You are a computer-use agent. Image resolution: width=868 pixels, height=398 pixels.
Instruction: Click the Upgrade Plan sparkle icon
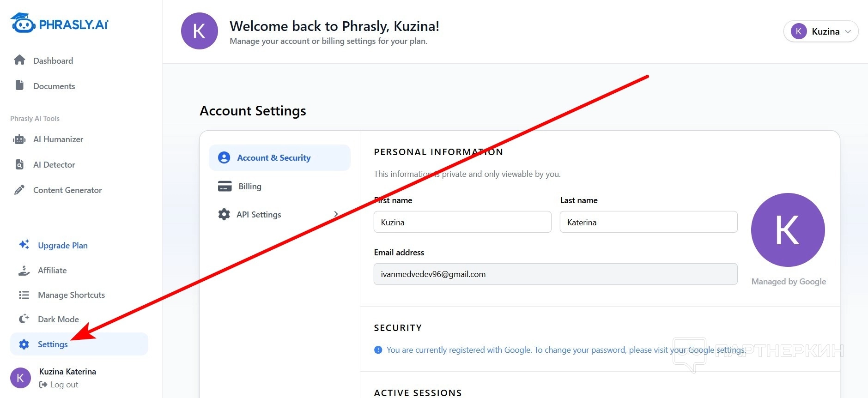click(24, 245)
